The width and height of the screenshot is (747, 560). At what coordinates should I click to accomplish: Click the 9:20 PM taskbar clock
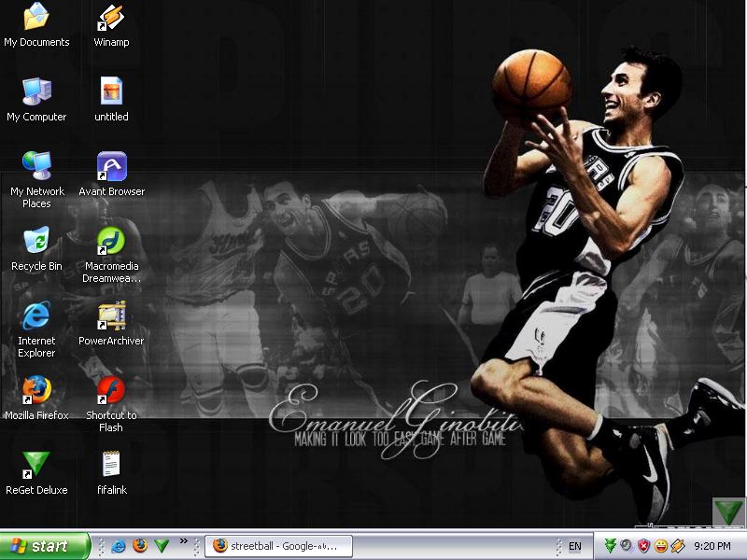point(712,546)
